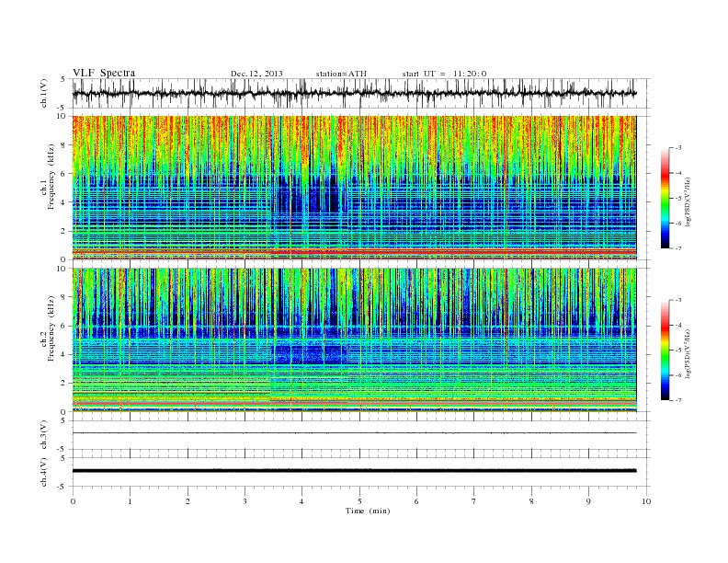Click the "8" kHz tick on ch.2 spectrogram

tap(63, 297)
